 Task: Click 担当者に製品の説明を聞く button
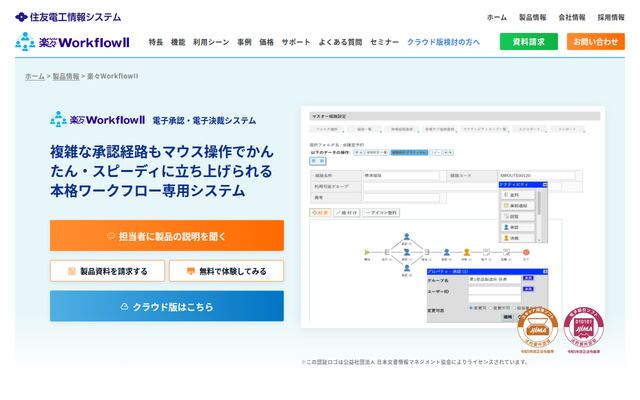coord(167,236)
